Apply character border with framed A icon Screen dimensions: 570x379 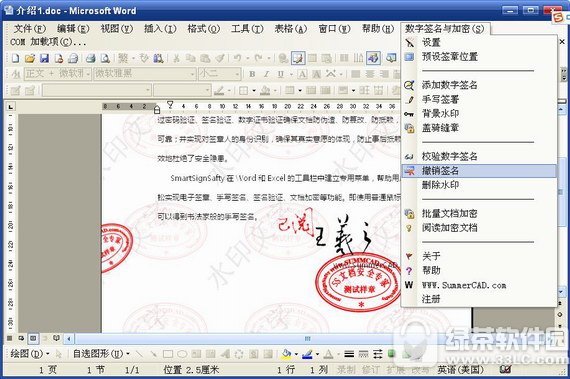[302, 74]
